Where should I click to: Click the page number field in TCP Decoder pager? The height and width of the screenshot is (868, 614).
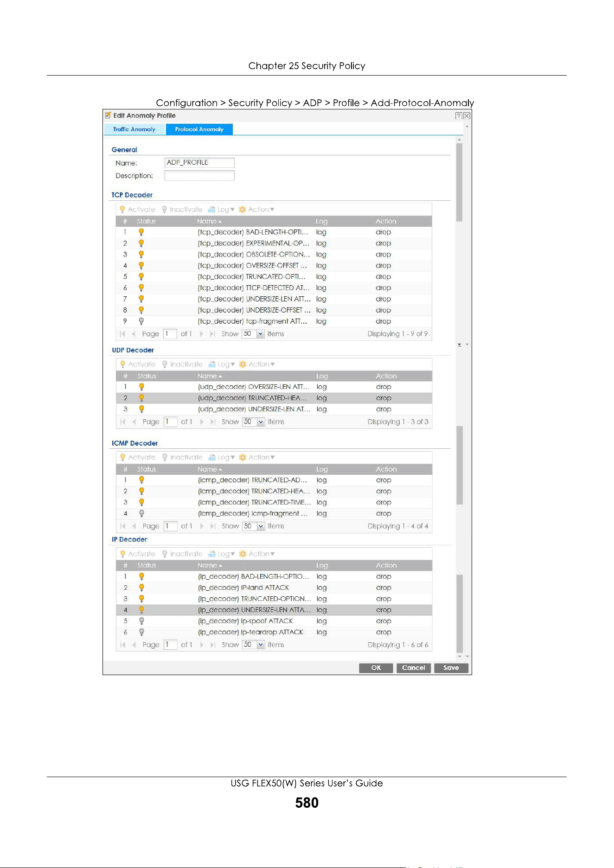tap(170, 334)
